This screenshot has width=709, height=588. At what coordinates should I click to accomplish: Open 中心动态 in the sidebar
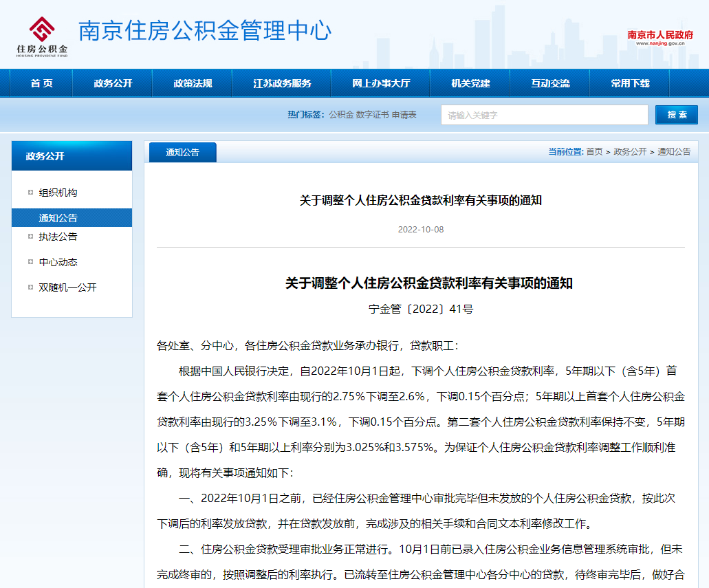coord(58,262)
